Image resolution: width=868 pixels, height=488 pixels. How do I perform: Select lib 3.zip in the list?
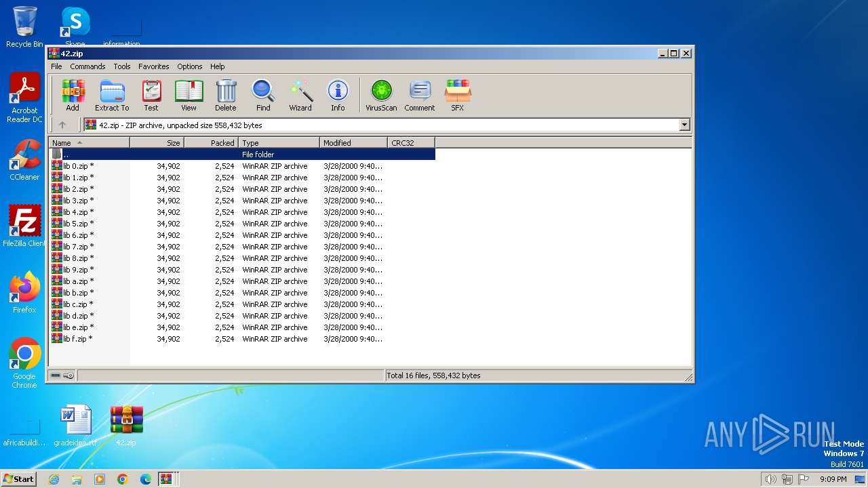(242, 201)
